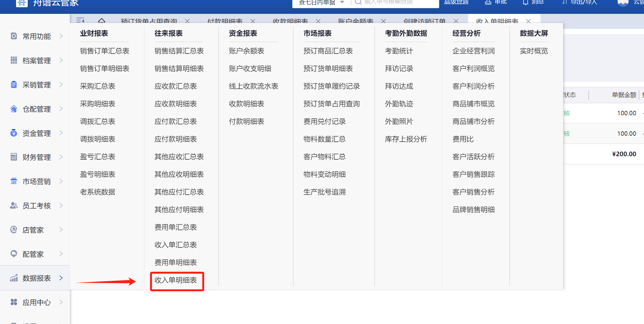The height and width of the screenshot is (324, 644).
Task: Switch to the 账户余额表 tab
Action: 356,21
